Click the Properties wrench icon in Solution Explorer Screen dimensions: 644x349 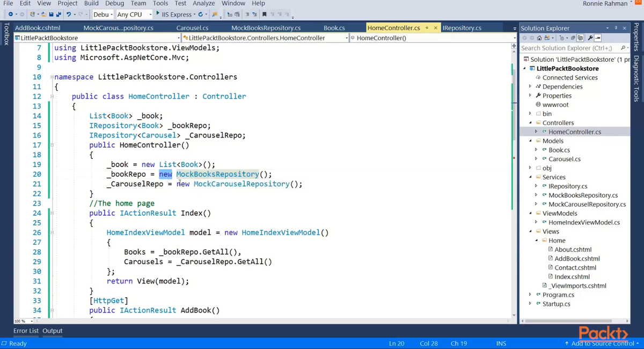coord(590,38)
